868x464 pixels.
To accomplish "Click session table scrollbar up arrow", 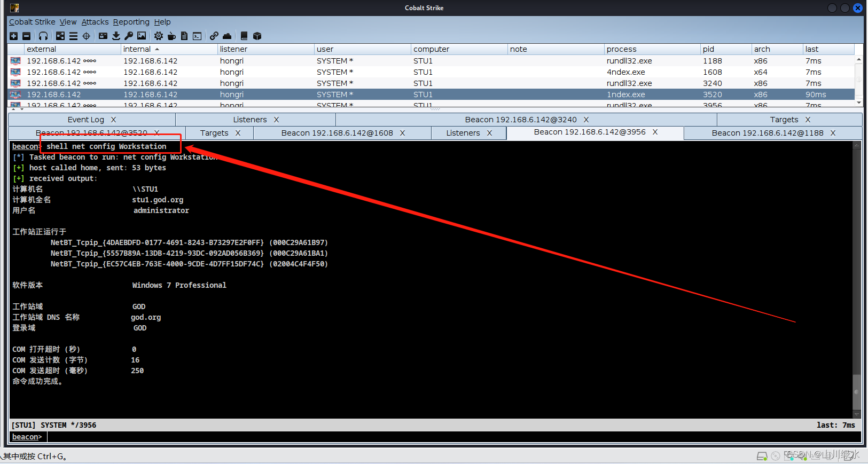I will click(858, 59).
